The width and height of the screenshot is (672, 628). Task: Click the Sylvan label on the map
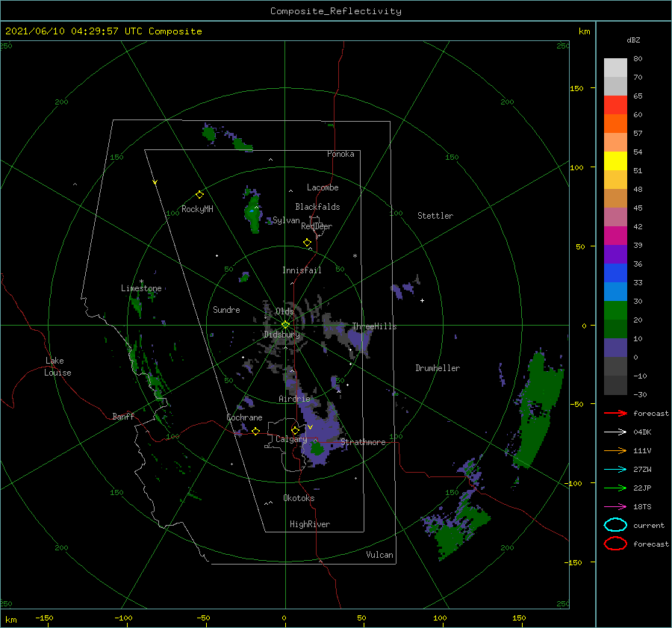click(286, 220)
